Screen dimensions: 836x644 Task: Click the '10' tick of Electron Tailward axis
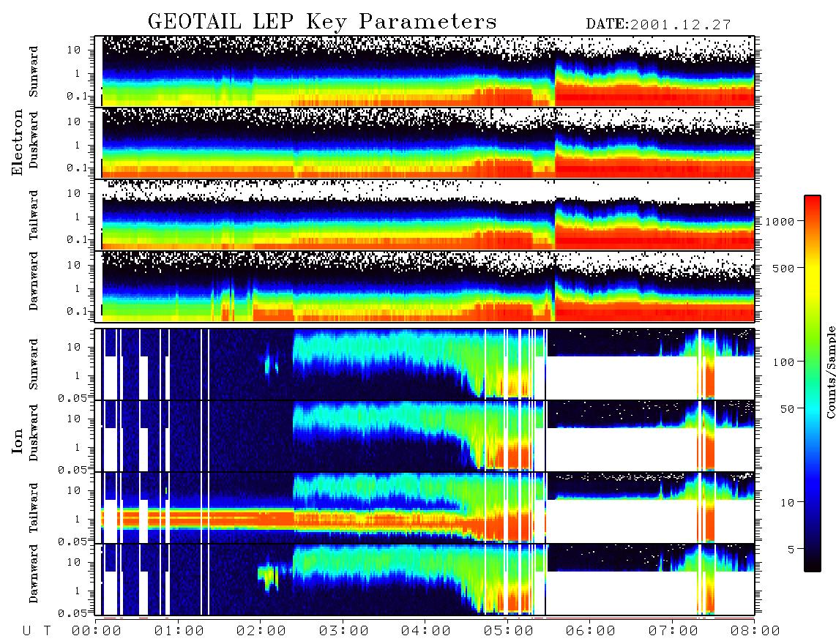pyautogui.click(x=74, y=193)
